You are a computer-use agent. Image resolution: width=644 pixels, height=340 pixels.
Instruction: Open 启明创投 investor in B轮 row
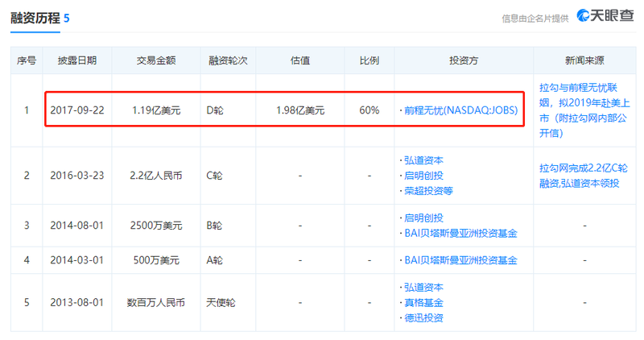click(423, 218)
